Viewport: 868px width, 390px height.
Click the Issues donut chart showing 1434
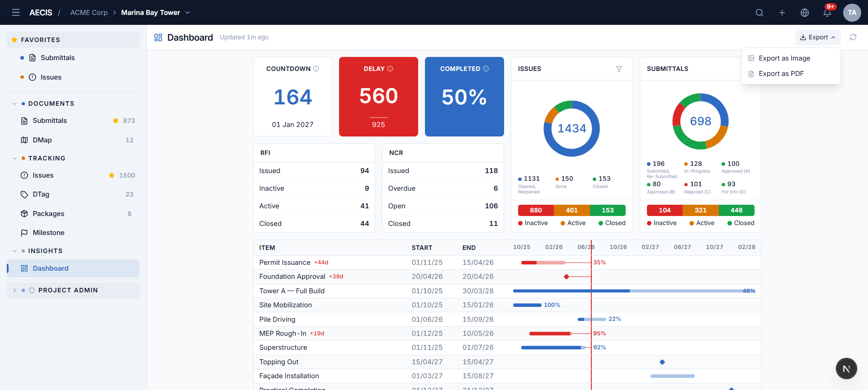tap(572, 128)
